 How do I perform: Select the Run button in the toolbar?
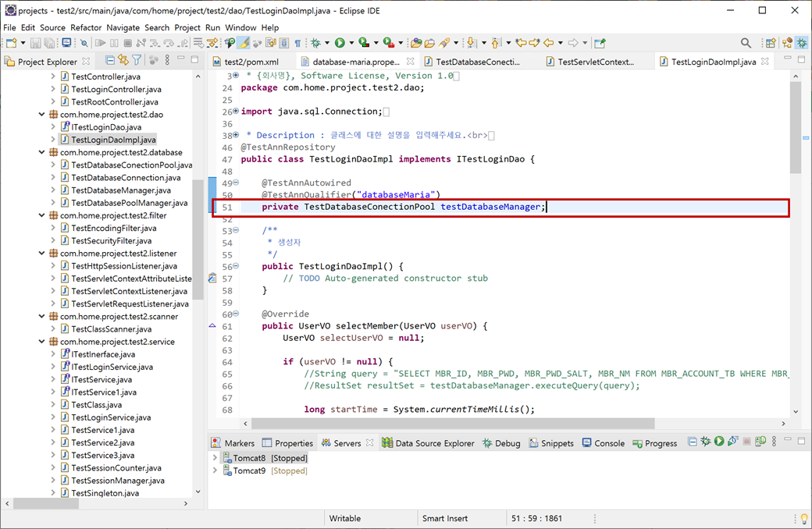340,43
